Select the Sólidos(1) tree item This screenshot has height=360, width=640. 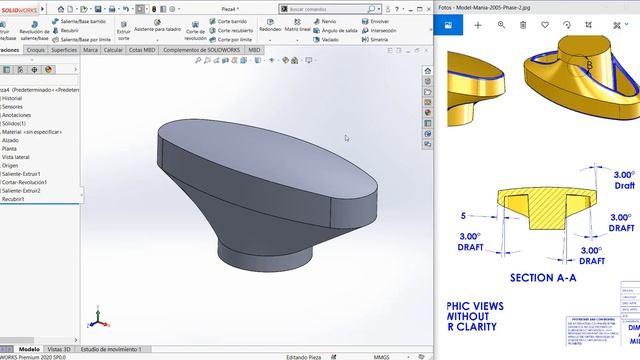[13, 123]
